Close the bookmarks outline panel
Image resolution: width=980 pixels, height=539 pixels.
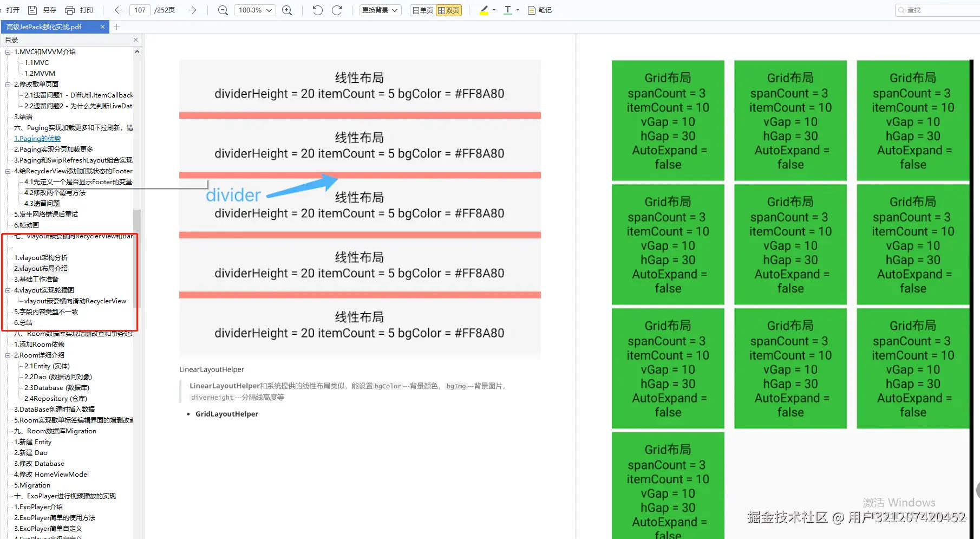click(135, 40)
